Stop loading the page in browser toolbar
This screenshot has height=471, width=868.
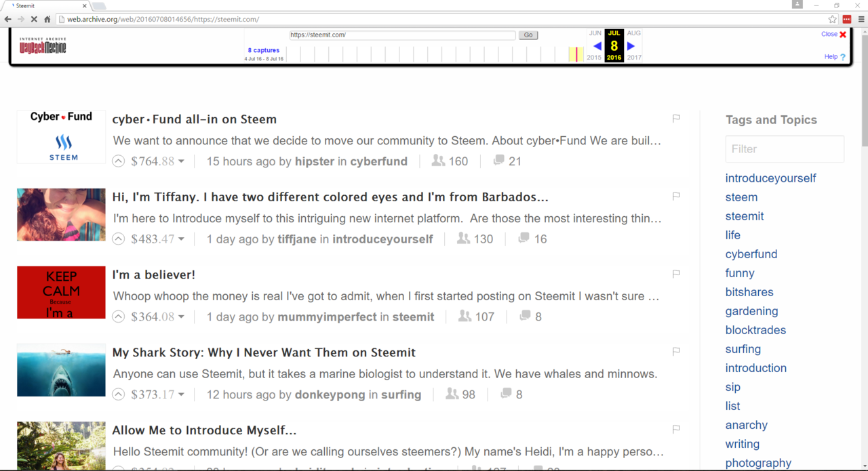coord(34,19)
